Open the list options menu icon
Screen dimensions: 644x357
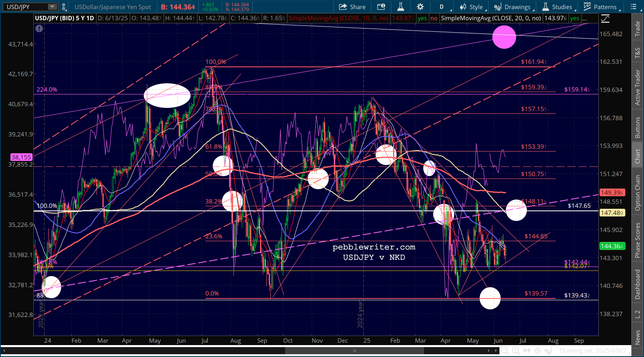click(634, 7)
